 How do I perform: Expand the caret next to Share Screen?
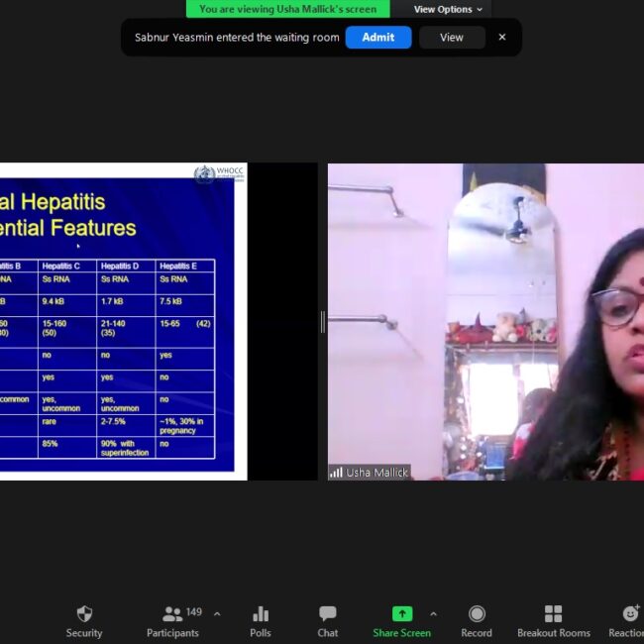[x=433, y=614]
